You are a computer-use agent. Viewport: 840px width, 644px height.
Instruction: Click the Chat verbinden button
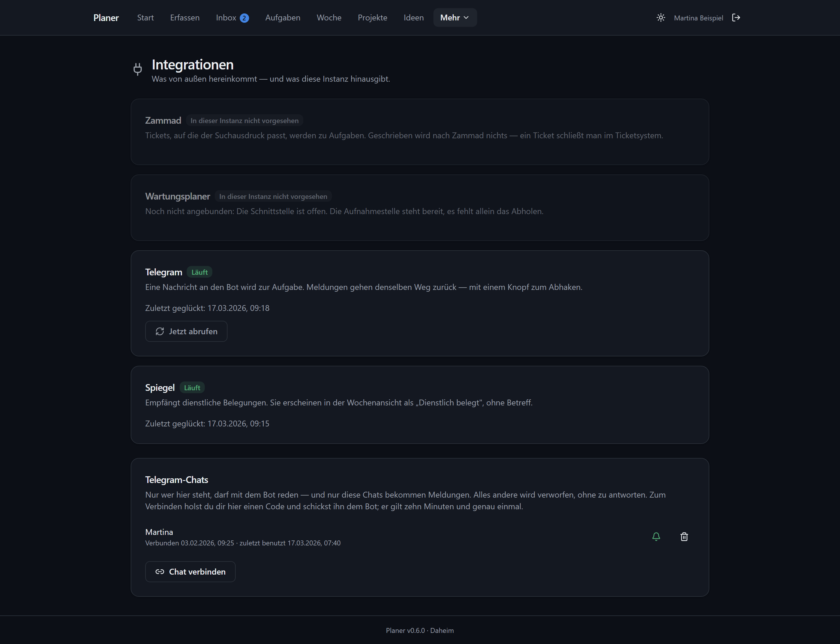coord(190,572)
